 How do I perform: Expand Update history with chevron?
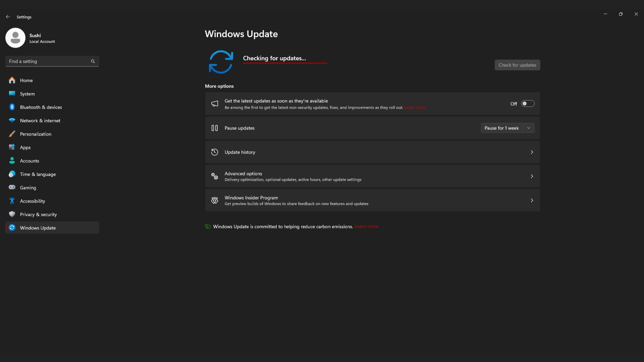pos(532,152)
